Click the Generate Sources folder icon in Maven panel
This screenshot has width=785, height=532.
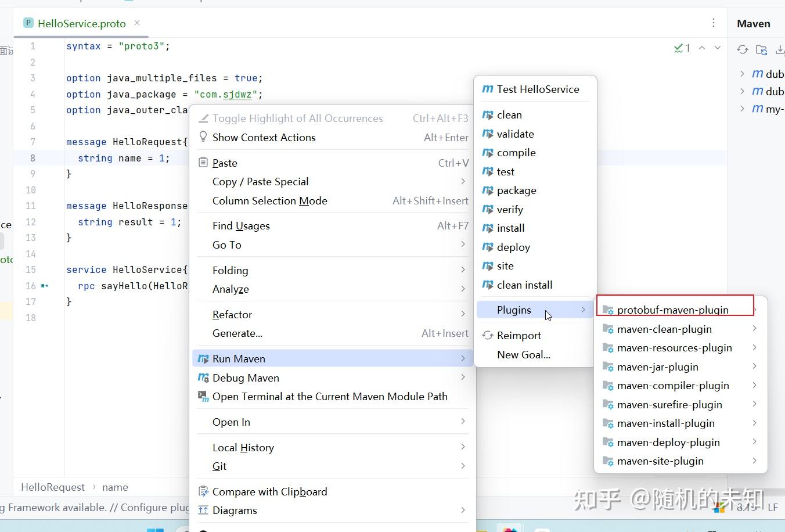point(762,50)
